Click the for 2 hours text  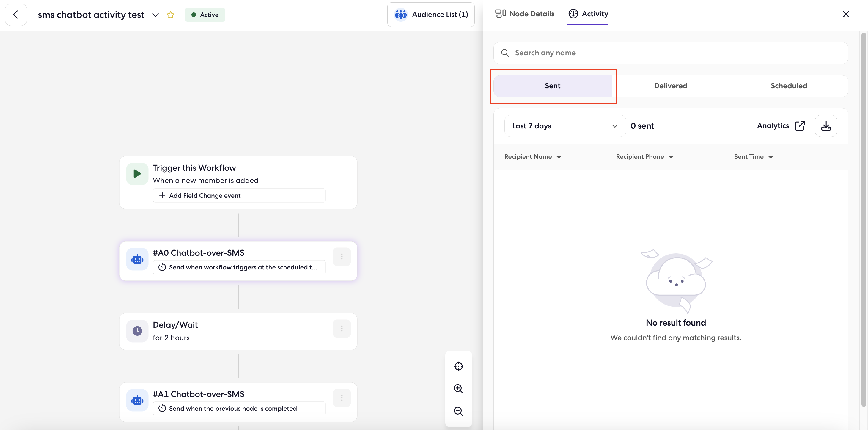click(171, 338)
